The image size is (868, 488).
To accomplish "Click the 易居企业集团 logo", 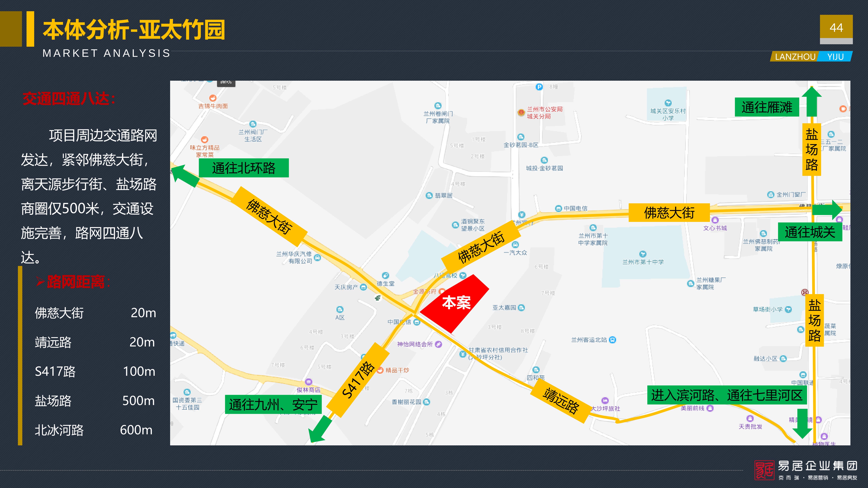I will (806, 470).
